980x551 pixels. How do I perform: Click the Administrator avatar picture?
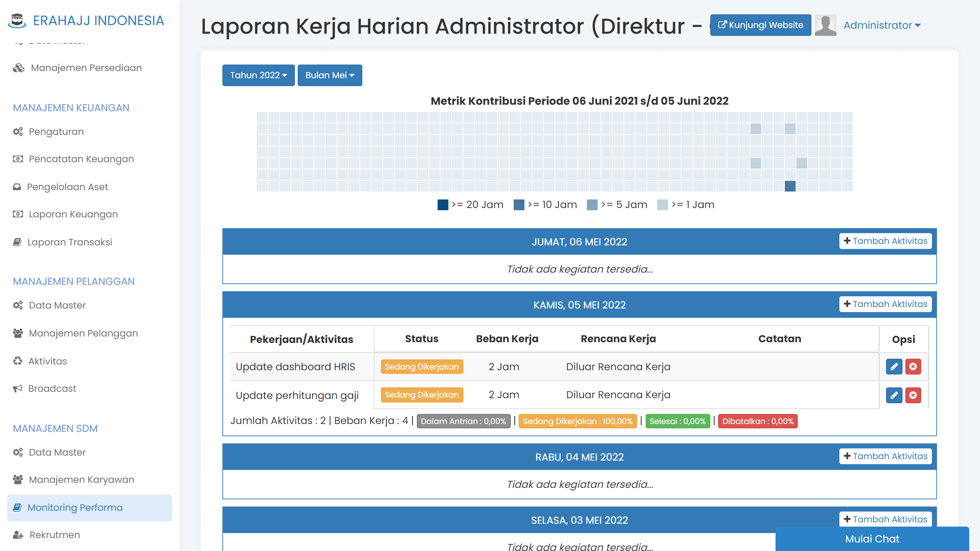(x=825, y=25)
